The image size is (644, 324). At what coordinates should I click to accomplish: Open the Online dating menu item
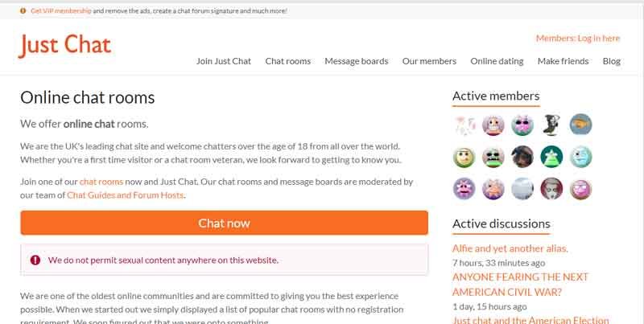497,61
